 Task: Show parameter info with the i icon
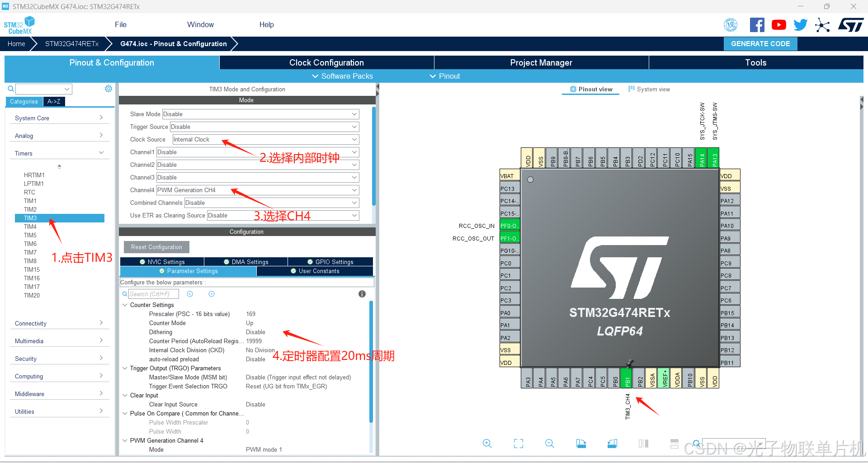[x=362, y=294]
